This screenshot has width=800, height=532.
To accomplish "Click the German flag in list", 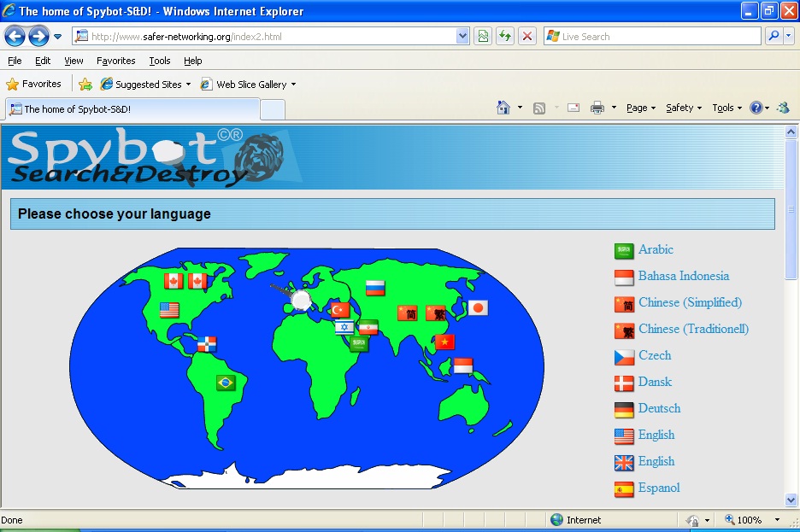I will [624, 410].
